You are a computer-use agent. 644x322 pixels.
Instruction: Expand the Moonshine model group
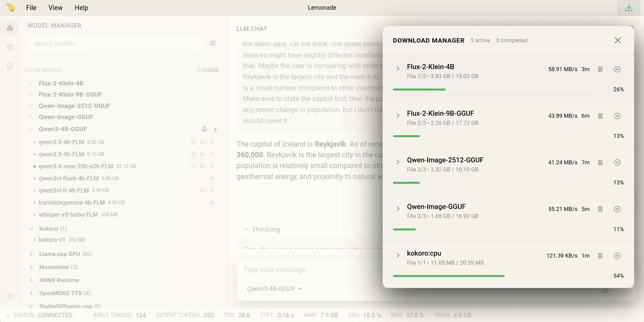31,267
